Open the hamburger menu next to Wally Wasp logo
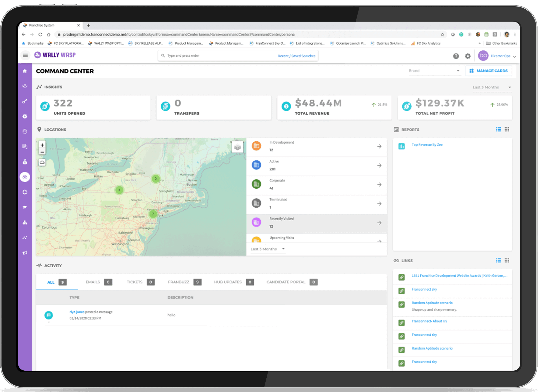543x392 pixels. coord(25,55)
